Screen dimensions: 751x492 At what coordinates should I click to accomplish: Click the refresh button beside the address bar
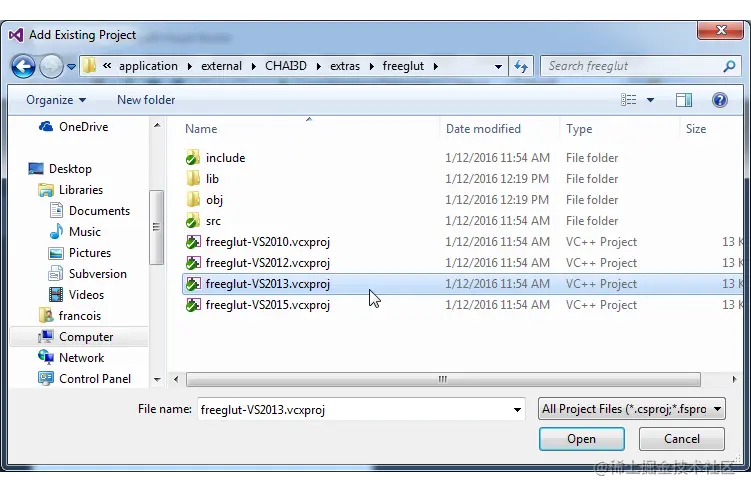521,66
